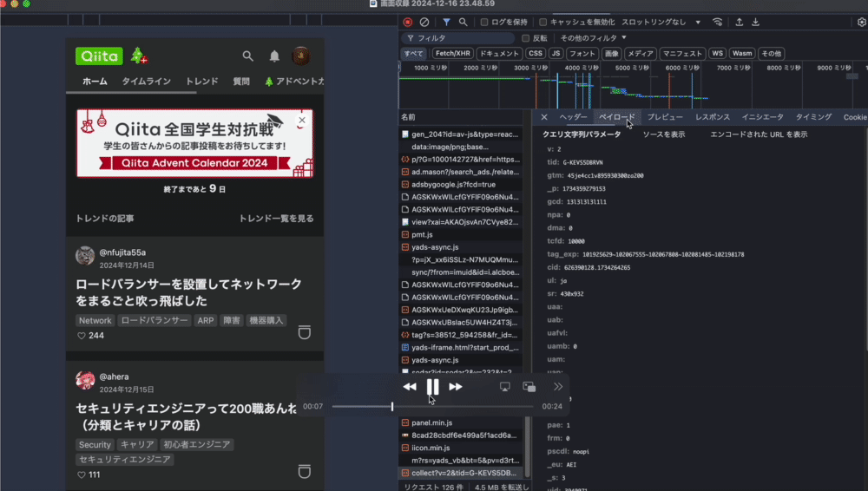Filter requests by JS

coord(556,54)
